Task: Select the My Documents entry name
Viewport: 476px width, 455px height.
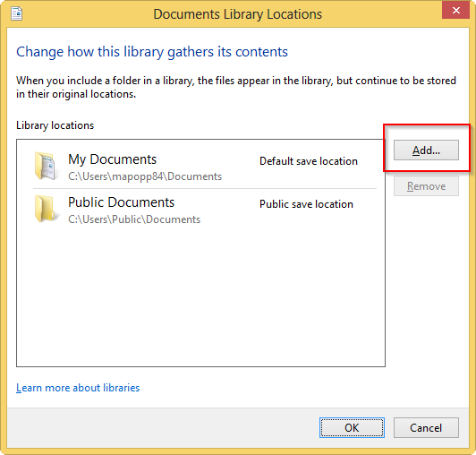Action: (x=113, y=159)
